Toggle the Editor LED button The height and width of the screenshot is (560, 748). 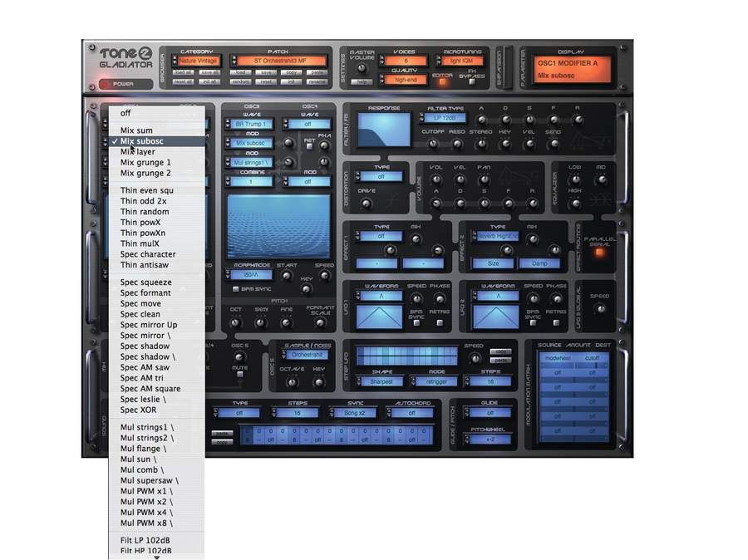(x=442, y=82)
